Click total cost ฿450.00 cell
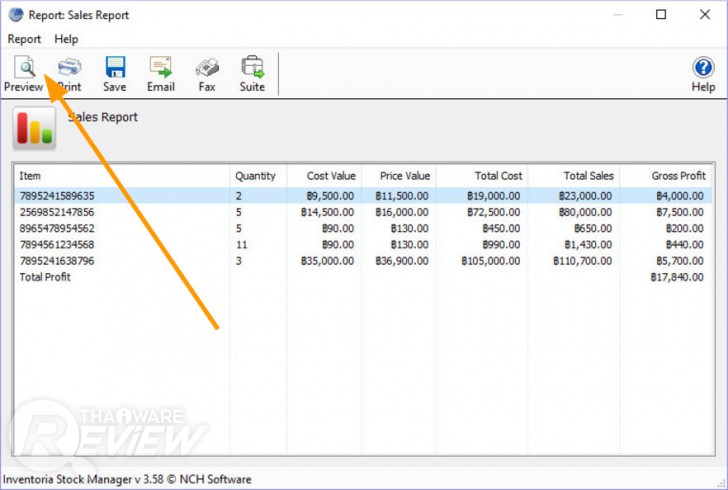 pyautogui.click(x=501, y=229)
